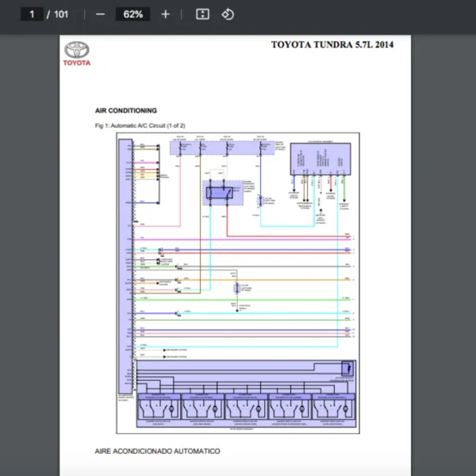Click the current page number field
476x476 pixels.
click(32, 14)
